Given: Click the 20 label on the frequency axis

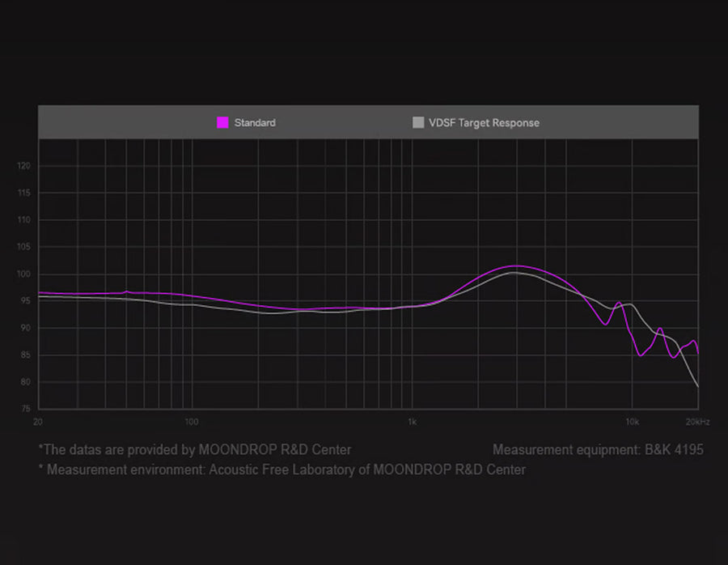Looking at the screenshot, I should point(37,423).
